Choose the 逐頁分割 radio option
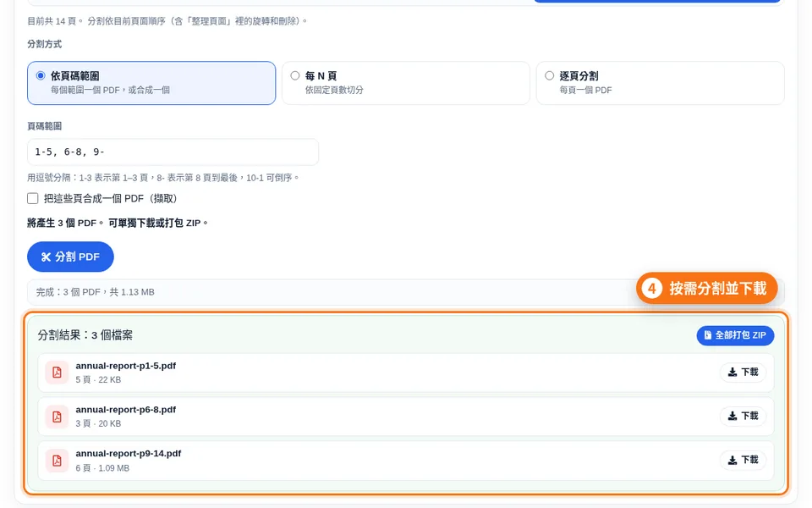The width and height of the screenshot is (812, 508). pyautogui.click(x=549, y=75)
